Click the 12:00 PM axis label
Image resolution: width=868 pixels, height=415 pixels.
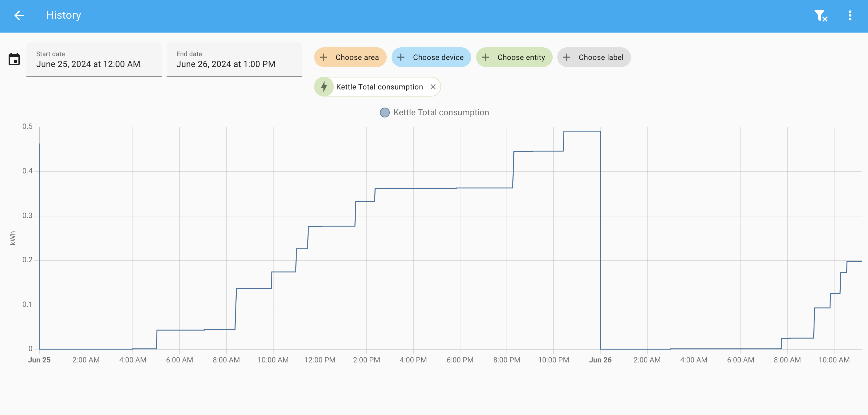pos(319,360)
